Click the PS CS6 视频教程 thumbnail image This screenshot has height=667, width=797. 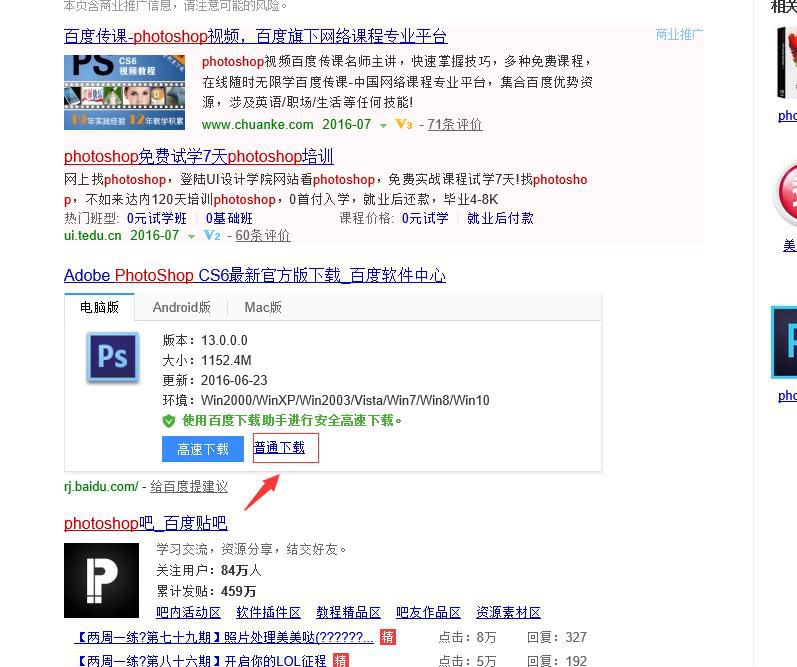[125, 92]
